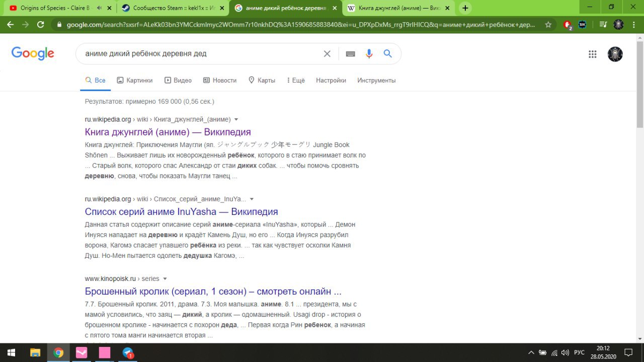Click the page vertical scrollbar thumb

(640, 85)
